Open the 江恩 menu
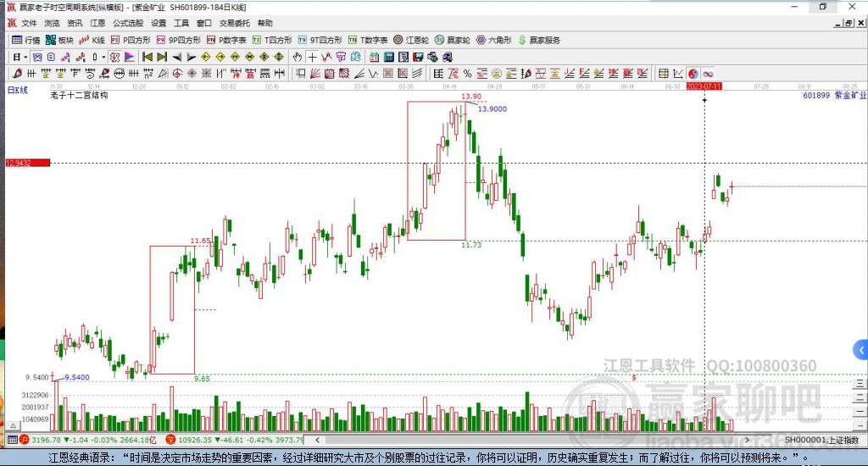This screenshot has height=466, width=868. coord(97,23)
